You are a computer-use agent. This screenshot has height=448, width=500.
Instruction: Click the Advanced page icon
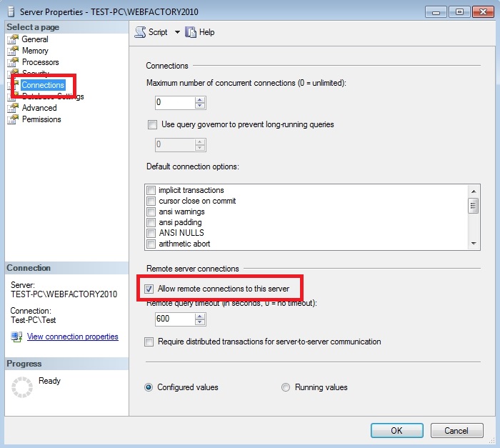[x=12, y=108]
